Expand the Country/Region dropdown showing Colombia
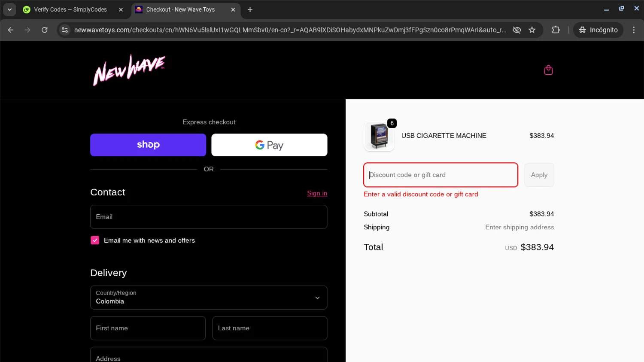This screenshot has width=644, height=362. pyautogui.click(x=209, y=298)
